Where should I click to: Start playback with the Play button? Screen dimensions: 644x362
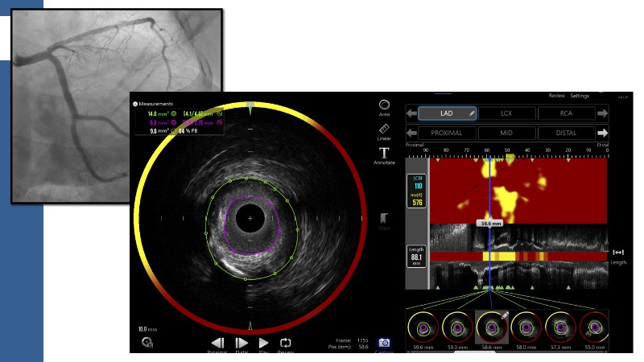coord(263,343)
